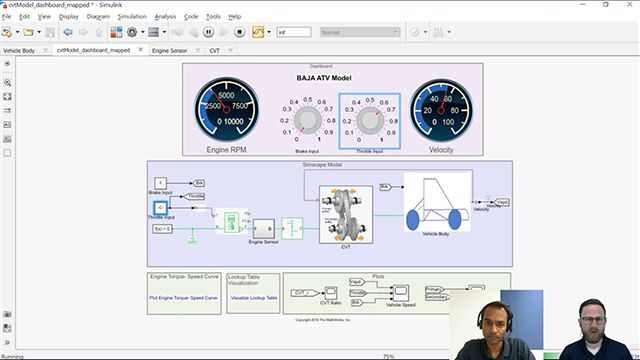Open New model dropdown arrow
This screenshot has height=360, width=640.
tap(17, 32)
